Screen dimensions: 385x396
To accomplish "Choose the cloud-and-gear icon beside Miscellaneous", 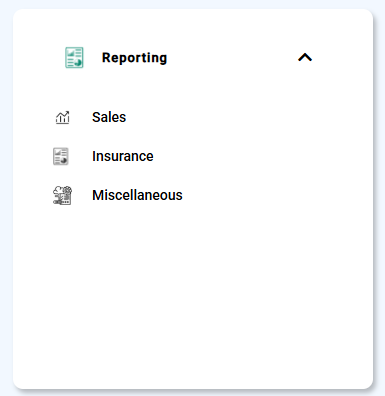I will [x=62, y=195].
